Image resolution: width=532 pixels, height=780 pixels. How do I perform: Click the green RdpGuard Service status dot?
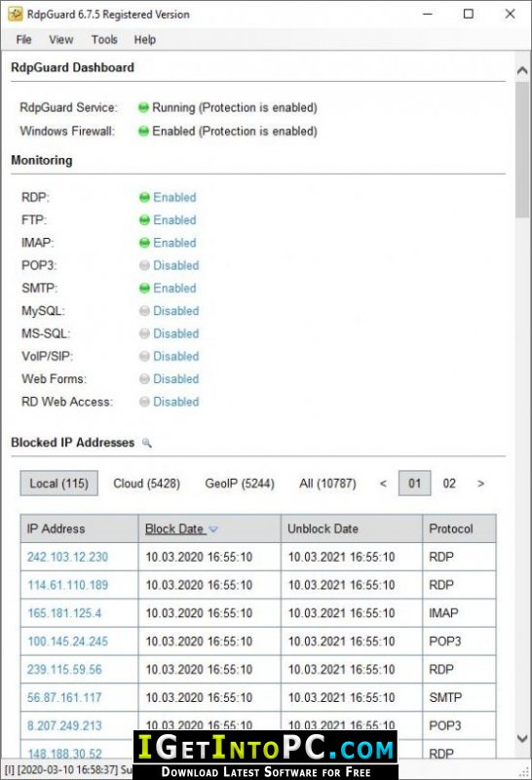point(143,107)
